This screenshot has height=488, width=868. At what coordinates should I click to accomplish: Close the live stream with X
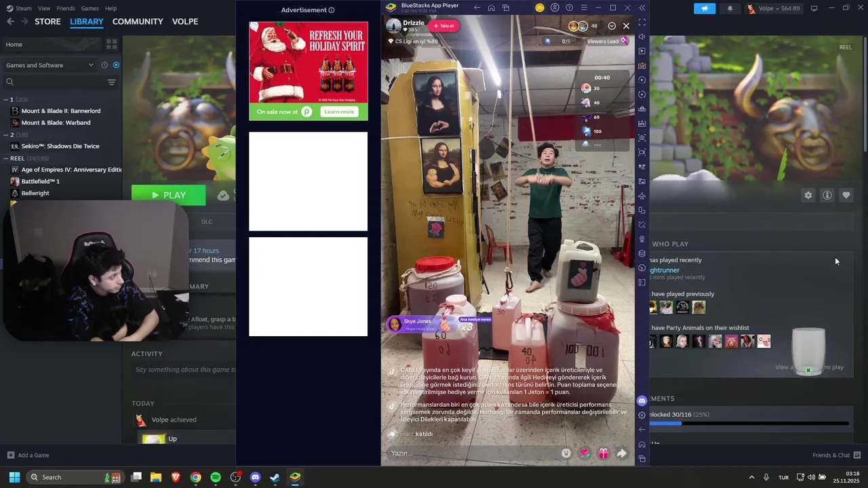pos(626,26)
